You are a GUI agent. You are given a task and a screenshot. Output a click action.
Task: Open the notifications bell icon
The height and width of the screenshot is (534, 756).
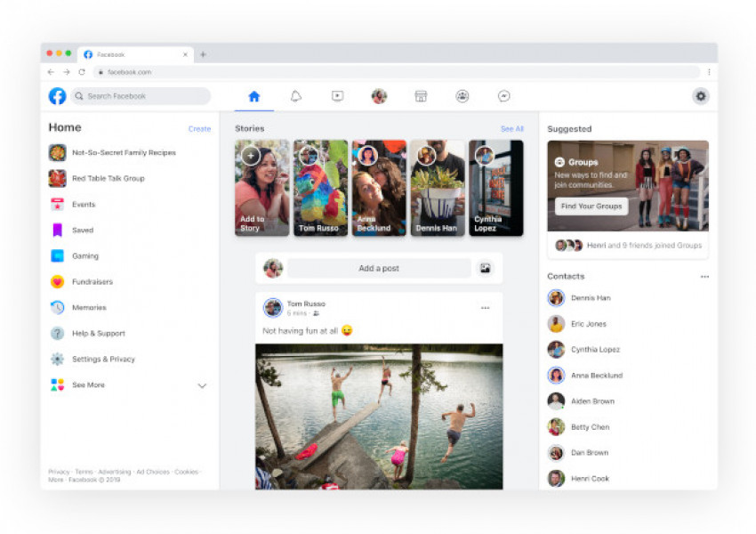pyautogui.click(x=296, y=96)
